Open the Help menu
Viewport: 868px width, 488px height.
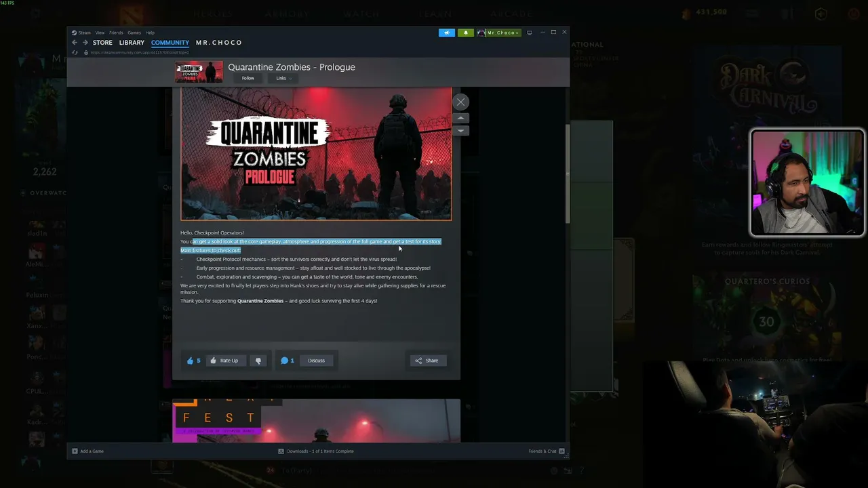pyautogui.click(x=150, y=33)
